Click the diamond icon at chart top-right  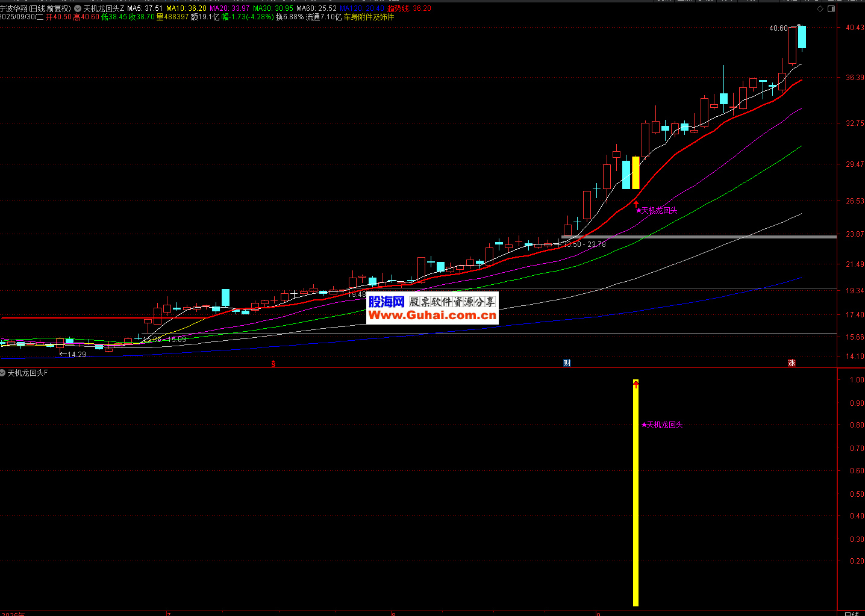[x=820, y=9]
